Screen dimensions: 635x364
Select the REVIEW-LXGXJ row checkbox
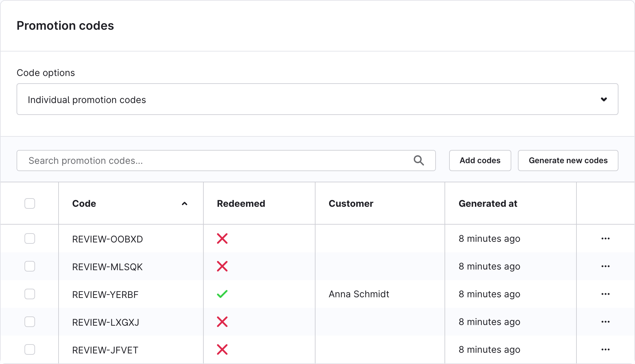tap(30, 322)
